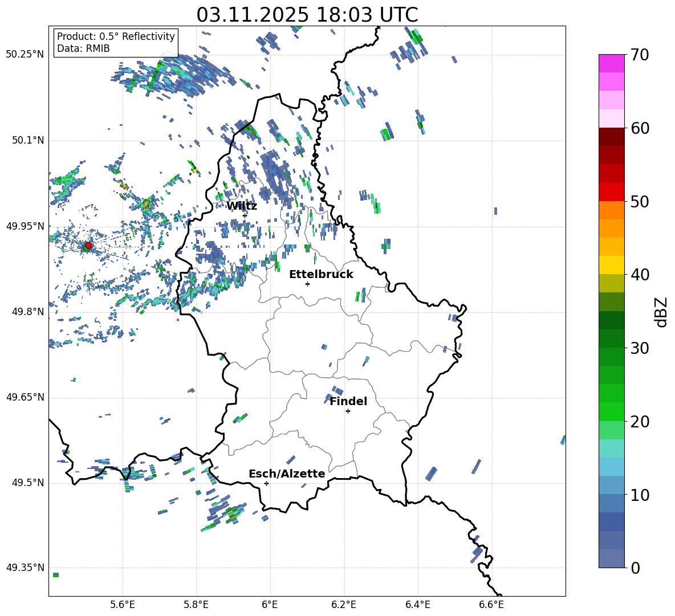This screenshot has width=675, height=616.
Task: Click the cross marker below Esch/Alzette
Action: pyautogui.click(x=266, y=483)
